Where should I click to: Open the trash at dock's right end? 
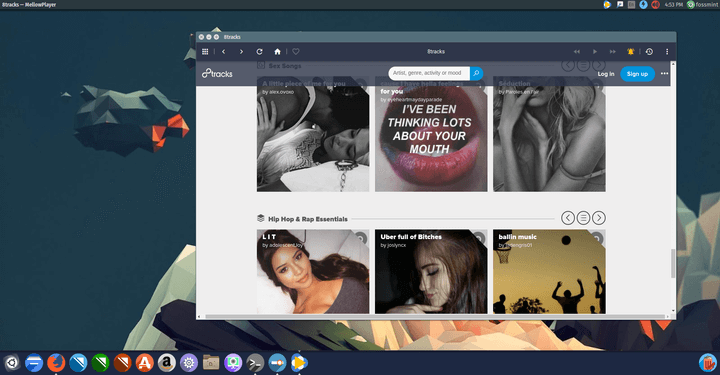(x=708, y=363)
